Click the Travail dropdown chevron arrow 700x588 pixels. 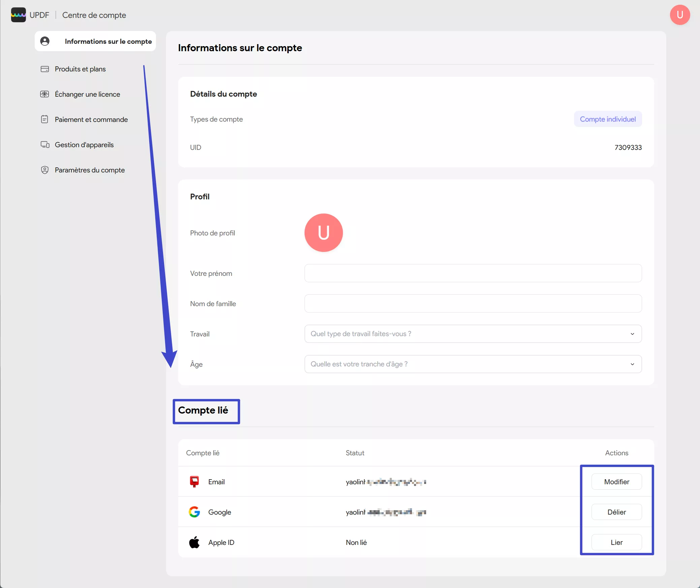tap(632, 334)
